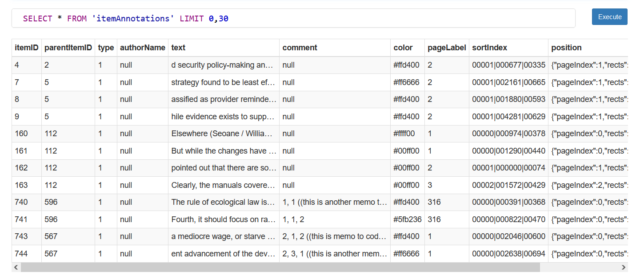Click the Execute button
The image size is (644, 280).
pyautogui.click(x=609, y=16)
